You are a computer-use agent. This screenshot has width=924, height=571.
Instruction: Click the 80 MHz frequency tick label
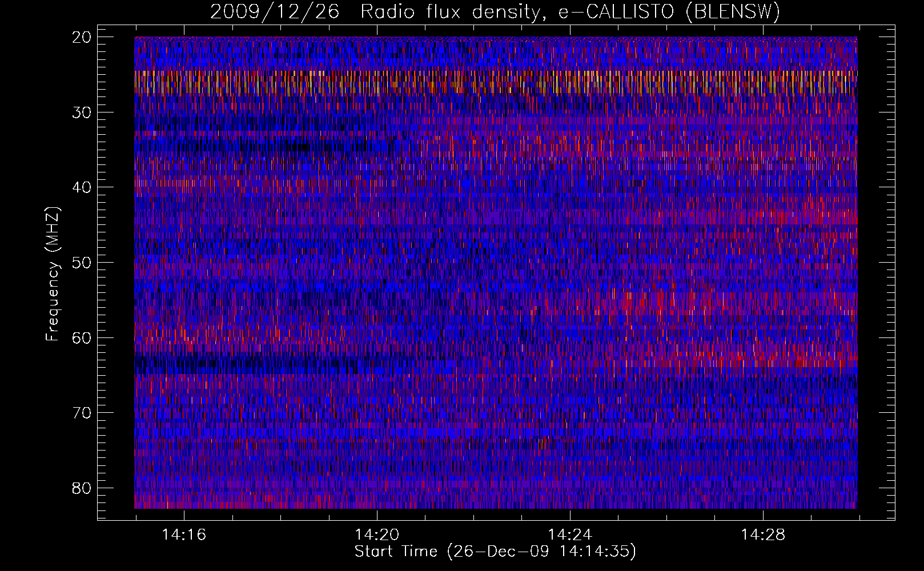(82, 488)
